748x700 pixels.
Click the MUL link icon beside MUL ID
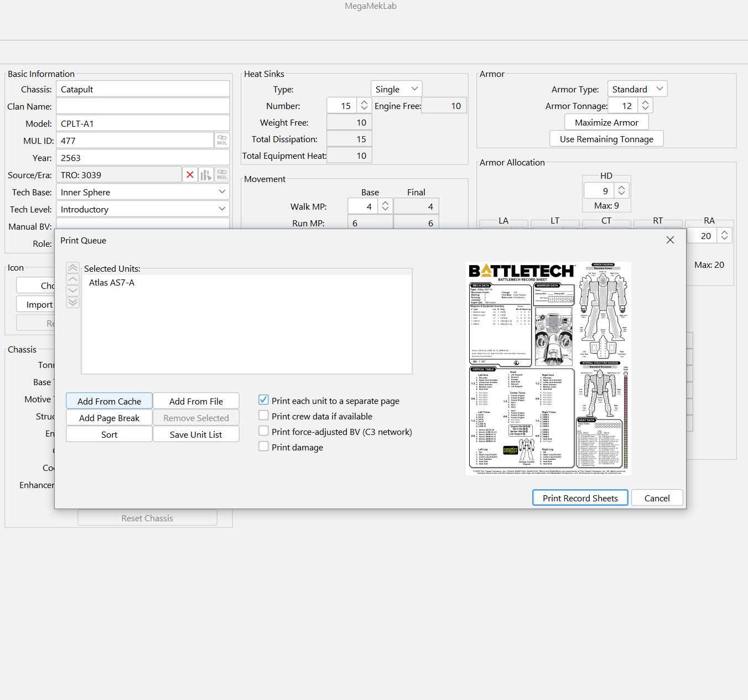click(x=222, y=141)
